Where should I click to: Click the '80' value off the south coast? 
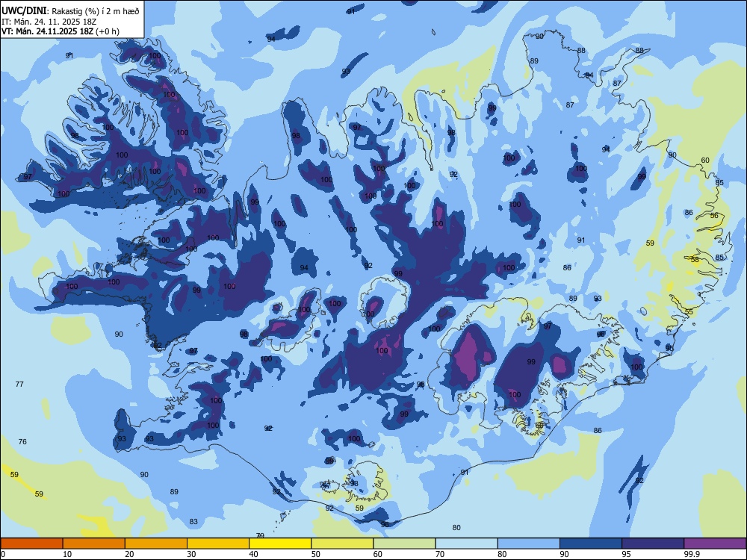click(456, 527)
